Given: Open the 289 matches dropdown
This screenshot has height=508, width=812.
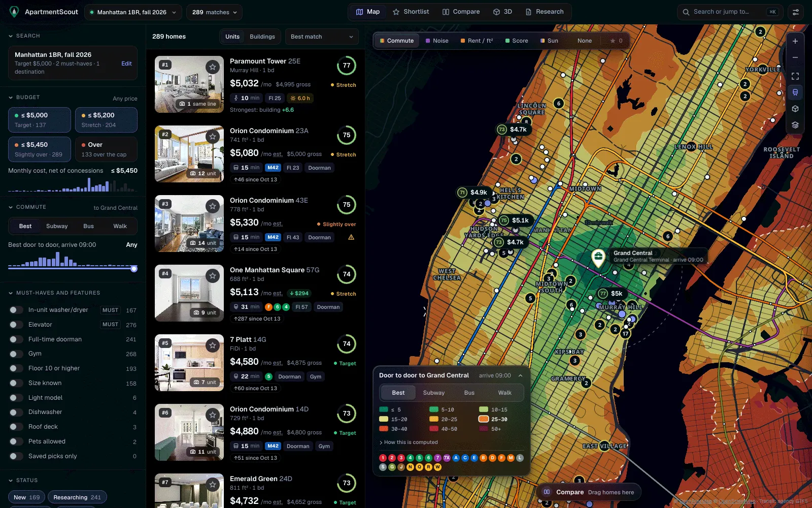Looking at the screenshot, I should [214, 12].
